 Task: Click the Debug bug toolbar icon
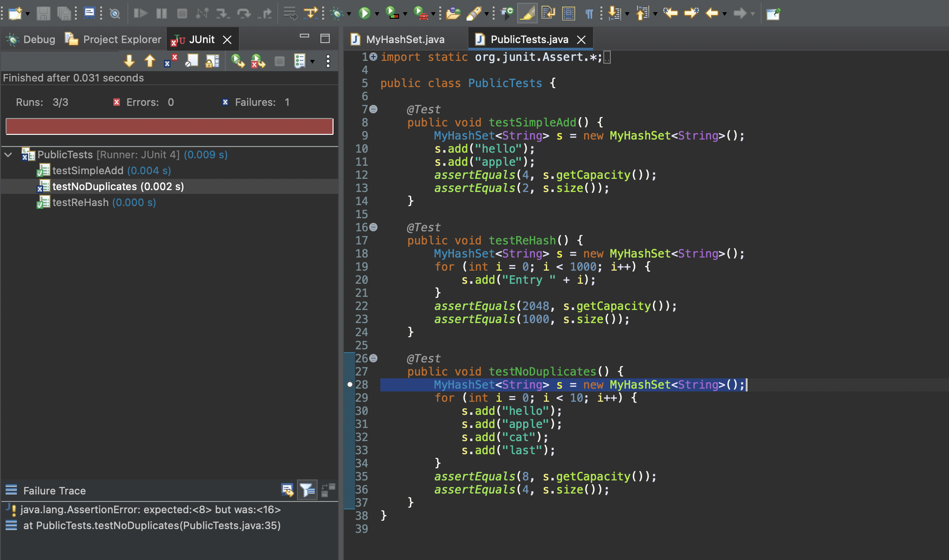point(336,13)
